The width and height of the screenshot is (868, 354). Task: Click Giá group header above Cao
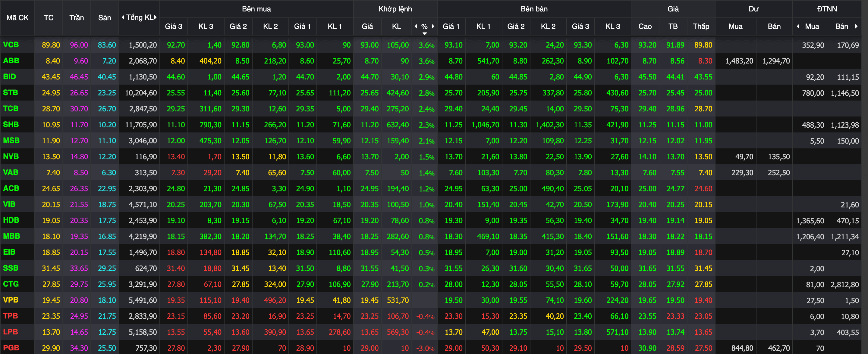click(673, 9)
